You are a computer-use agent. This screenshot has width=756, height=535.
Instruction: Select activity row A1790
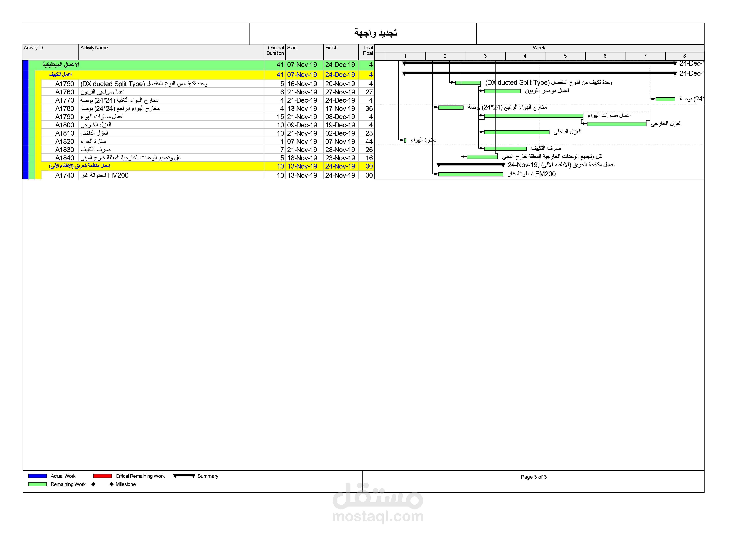tap(64, 117)
